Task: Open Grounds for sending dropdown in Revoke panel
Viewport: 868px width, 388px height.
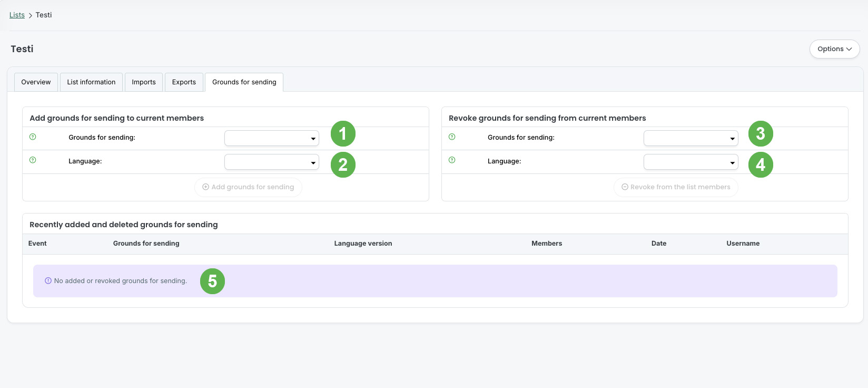Action: click(691, 138)
